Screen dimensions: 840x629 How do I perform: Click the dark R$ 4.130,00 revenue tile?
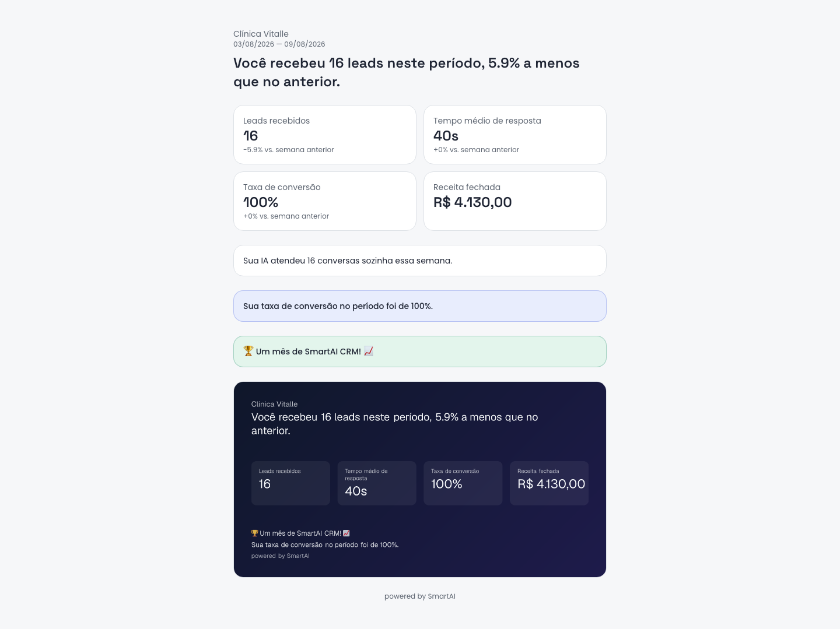(549, 483)
